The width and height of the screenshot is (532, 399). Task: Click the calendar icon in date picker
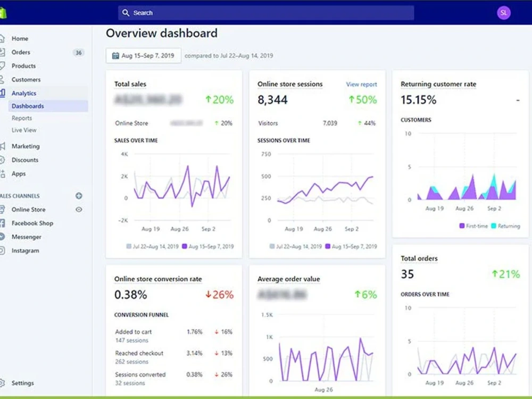(115, 56)
